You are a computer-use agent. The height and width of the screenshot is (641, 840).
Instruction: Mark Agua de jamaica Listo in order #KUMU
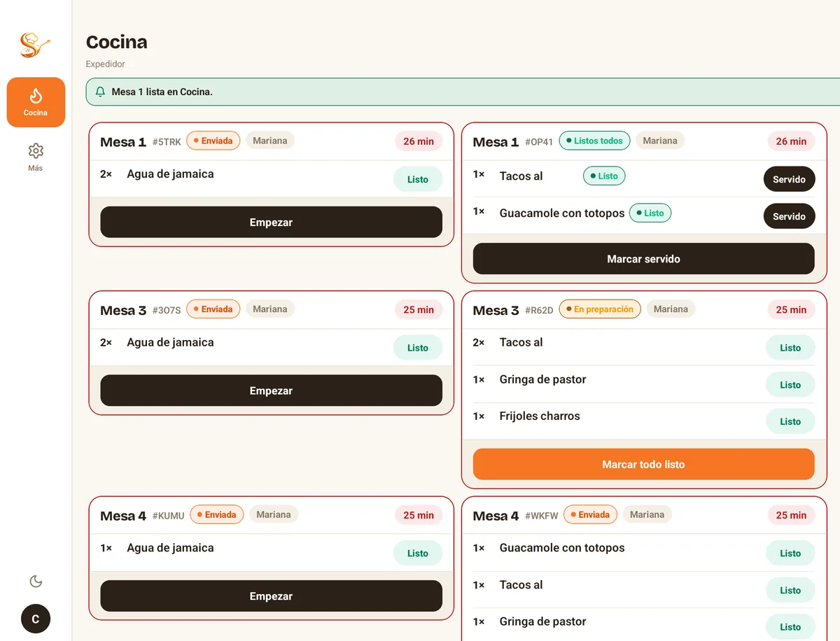pyautogui.click(x=418, y=554)
